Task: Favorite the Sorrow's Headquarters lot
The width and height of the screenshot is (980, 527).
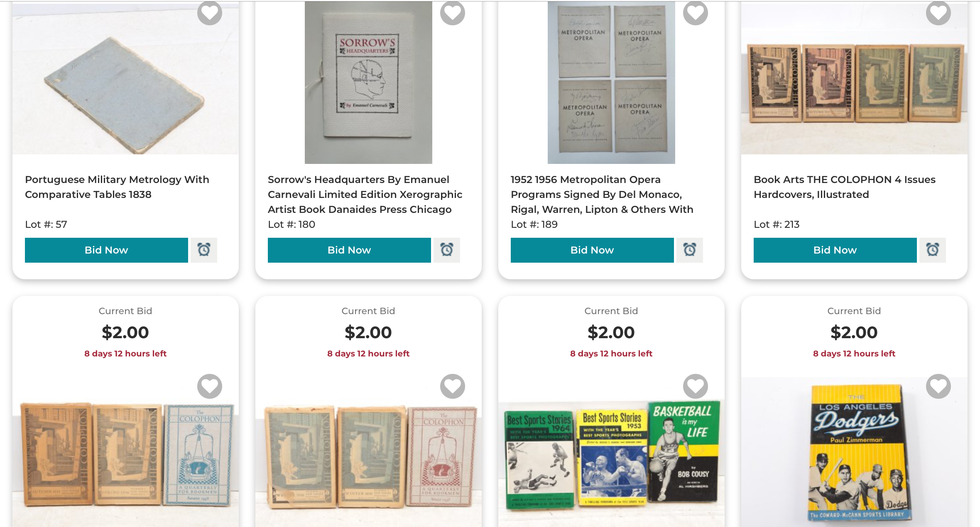Action: click(453, 13)
